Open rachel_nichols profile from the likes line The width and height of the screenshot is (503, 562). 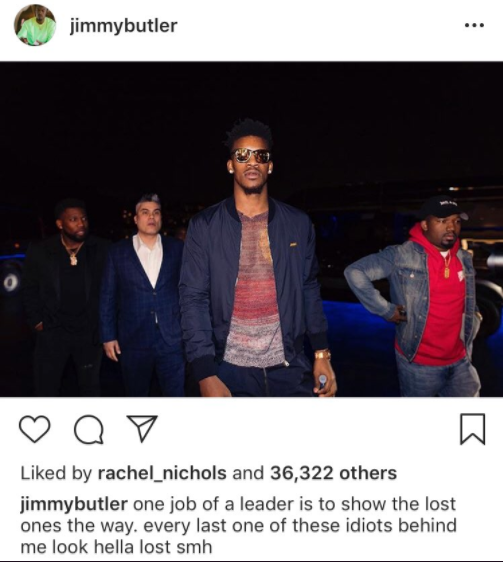point(162,473)
